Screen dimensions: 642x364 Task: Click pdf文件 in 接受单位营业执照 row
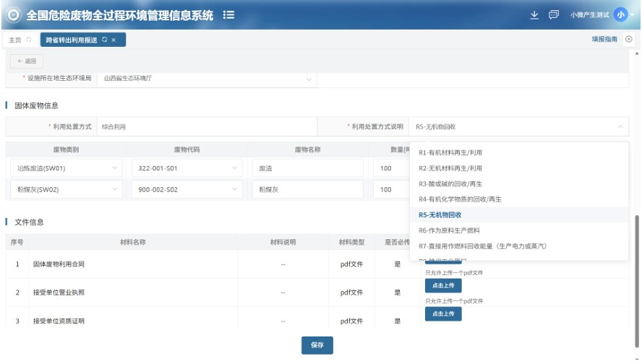[351, 292]
